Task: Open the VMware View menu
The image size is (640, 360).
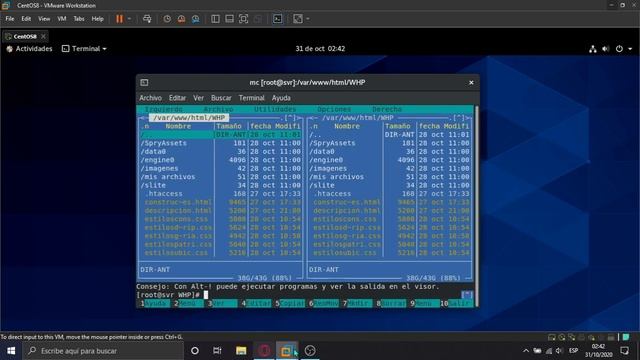Action: [x=44, y=19]
